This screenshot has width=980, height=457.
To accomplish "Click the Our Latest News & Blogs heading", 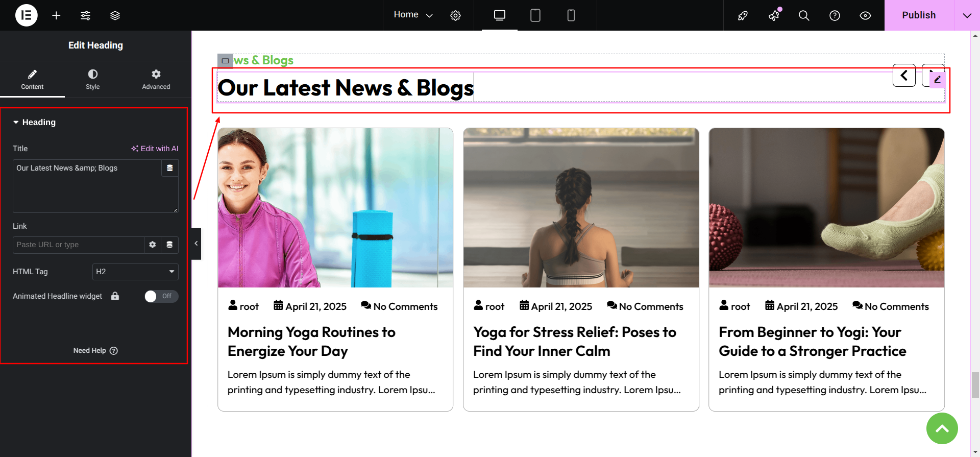I will coord(346,88).
